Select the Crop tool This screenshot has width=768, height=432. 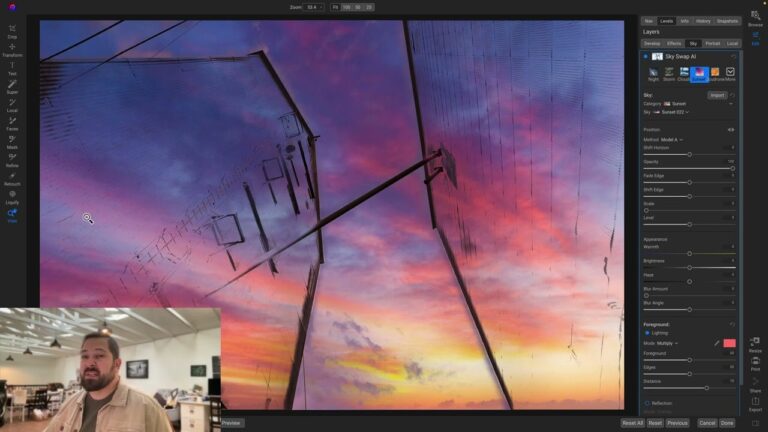point(12,31)
